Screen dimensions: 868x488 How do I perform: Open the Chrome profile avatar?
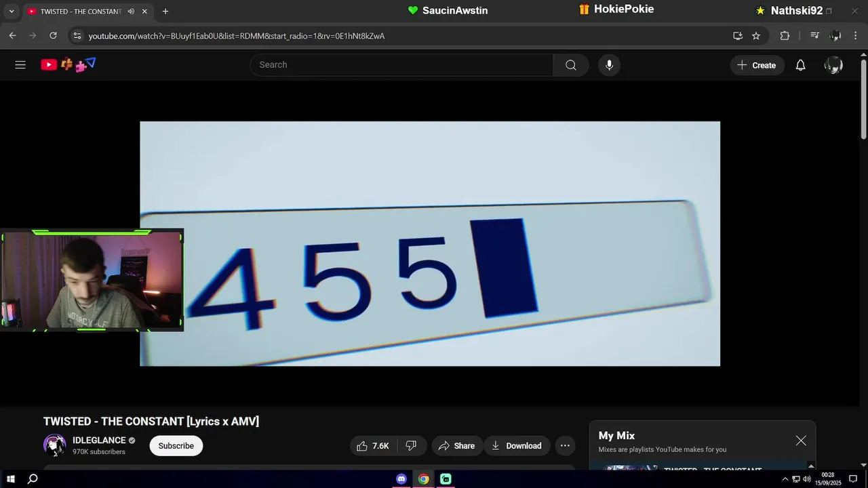[x=835, y=36]
